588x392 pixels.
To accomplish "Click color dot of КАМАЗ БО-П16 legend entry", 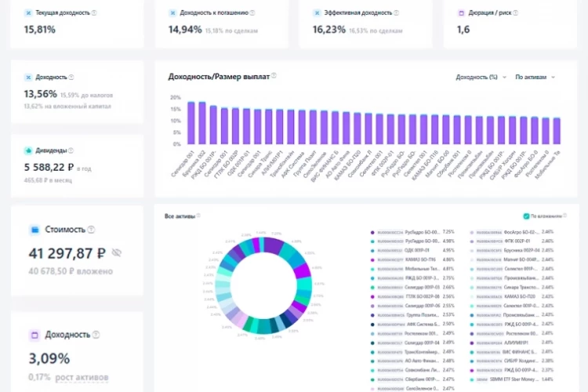I will pyautogui.click(x=372, y=260).
